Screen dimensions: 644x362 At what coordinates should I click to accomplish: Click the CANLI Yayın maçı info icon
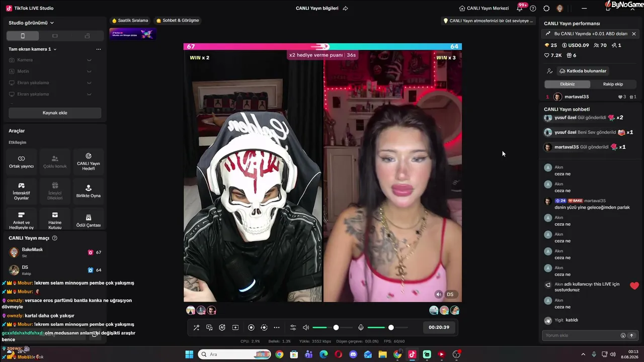pyautogui.click(x=55, y=238)
